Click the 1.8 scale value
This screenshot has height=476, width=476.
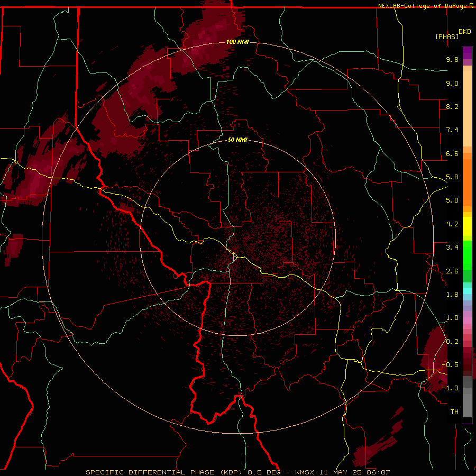coord(452,295)
